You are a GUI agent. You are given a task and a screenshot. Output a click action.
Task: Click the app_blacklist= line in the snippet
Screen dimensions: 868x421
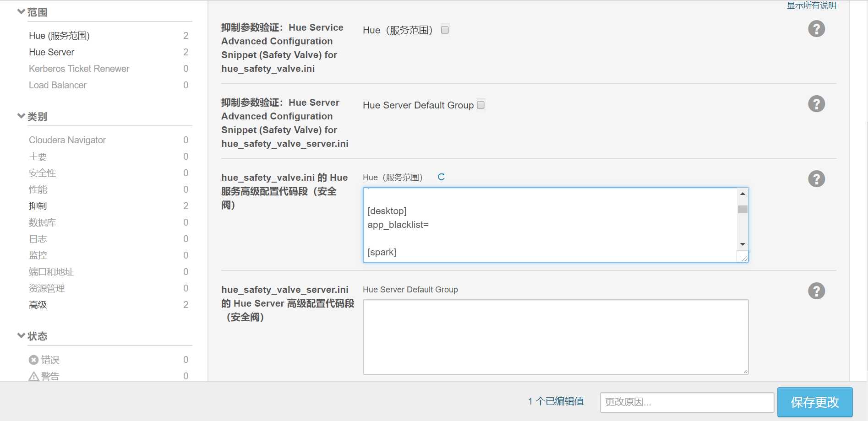tap(398, 225)
